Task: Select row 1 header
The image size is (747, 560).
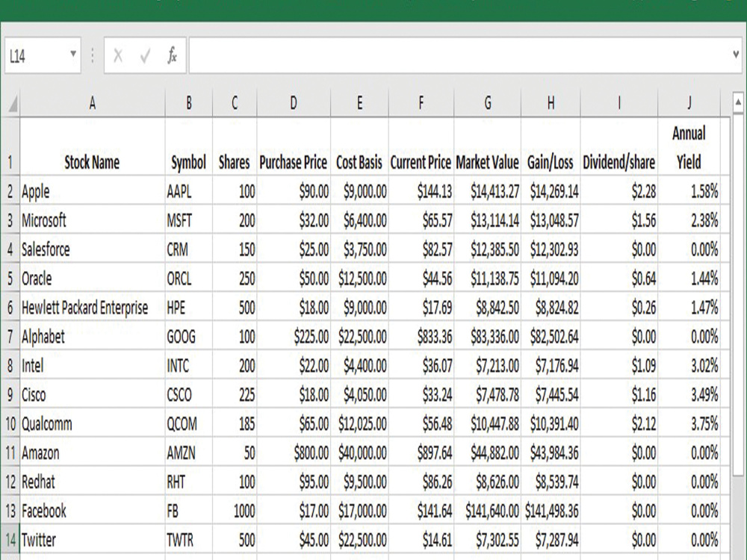Action: [10, 146]
